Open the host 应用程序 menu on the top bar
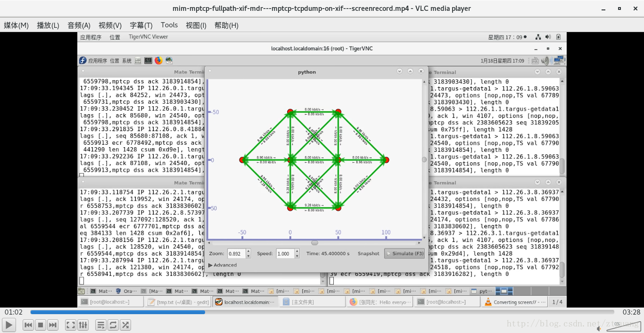Screen dimensions: 644x333 point(91,37)
